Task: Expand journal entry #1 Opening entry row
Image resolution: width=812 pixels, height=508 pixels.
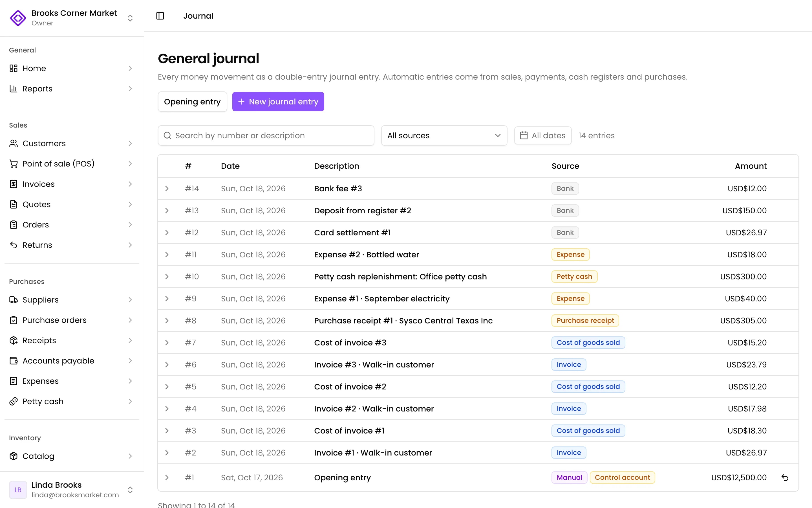Action: coord(167,478)
